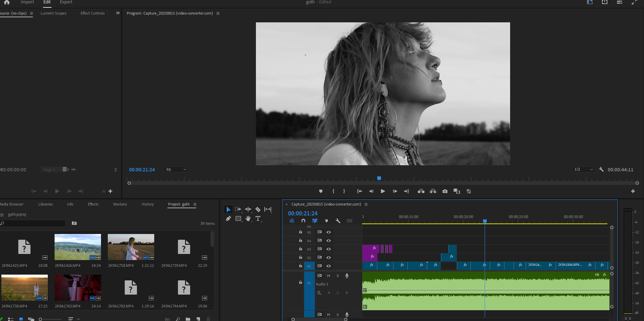Open the Export workspace
Screen dimensions: 644x321
pyautogui.click(x=66, y=2)
